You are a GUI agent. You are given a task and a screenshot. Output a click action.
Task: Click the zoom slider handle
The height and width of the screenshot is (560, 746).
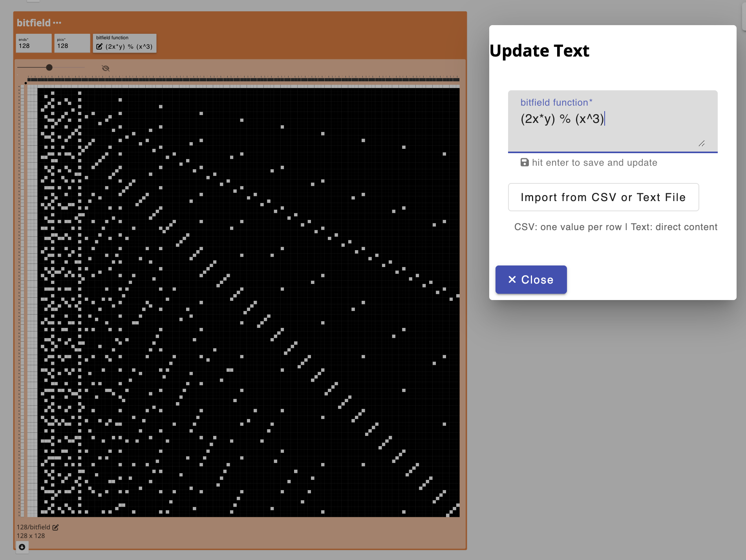coord(49,68)
